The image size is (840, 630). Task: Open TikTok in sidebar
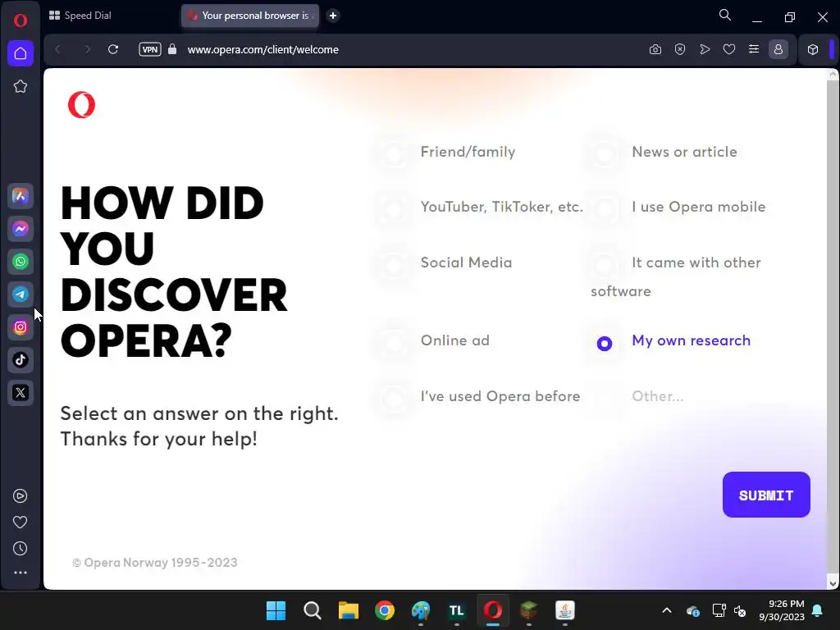coord(21,360)
